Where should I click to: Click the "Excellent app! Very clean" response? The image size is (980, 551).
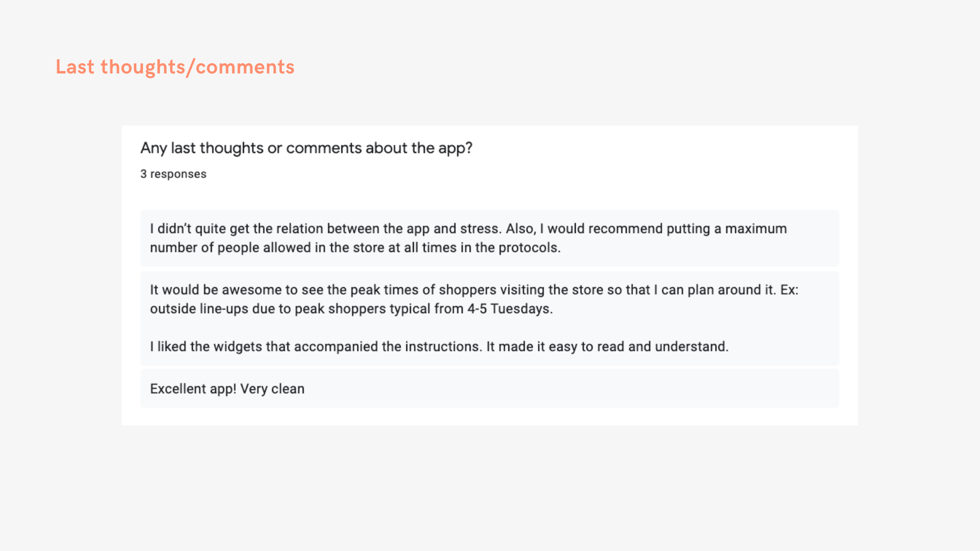[227, 389]
